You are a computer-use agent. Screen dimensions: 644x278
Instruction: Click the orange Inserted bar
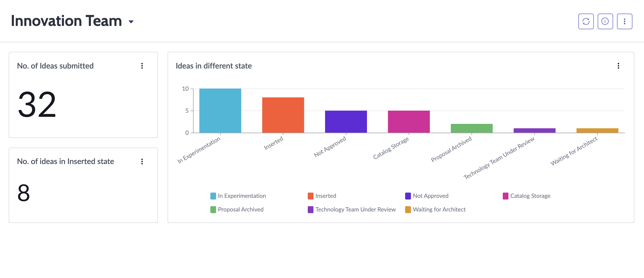[x=283, y=115]
